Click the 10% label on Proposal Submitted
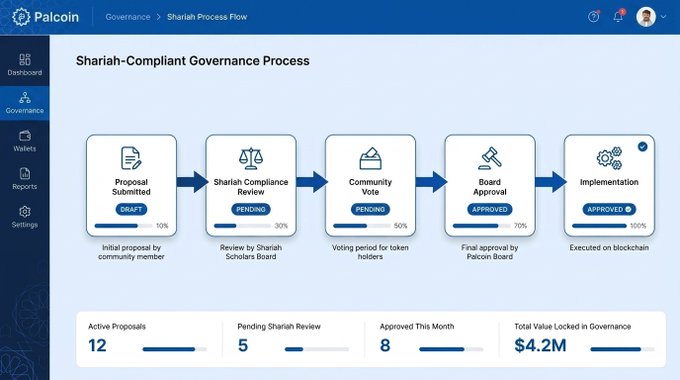 162,226
